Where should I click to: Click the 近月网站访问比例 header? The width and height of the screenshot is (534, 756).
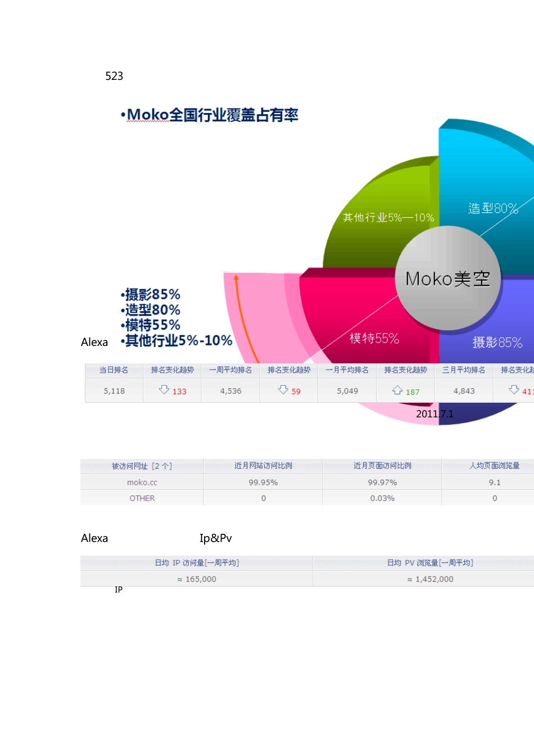263,466
